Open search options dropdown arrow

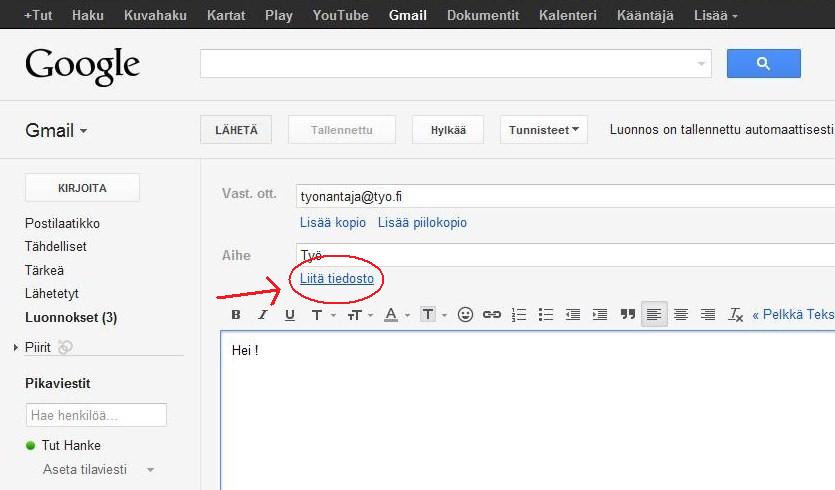701,64
